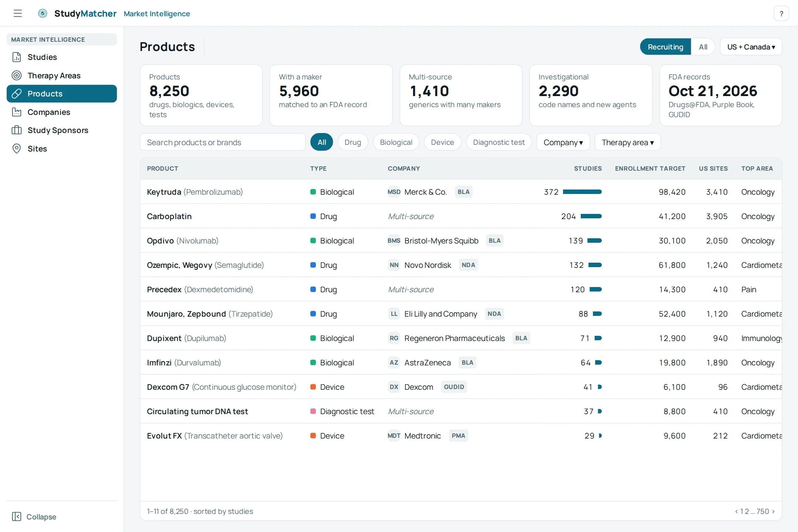This screenshot has width=798, height=532.
Task: Click the MDT badge beside Medtronic
Action: point(394,436)
